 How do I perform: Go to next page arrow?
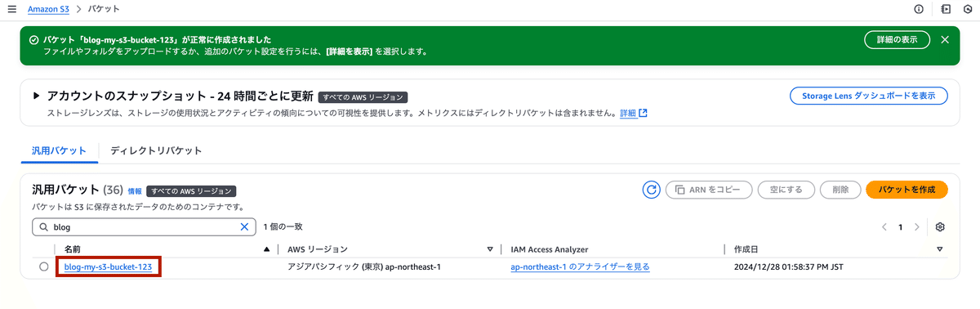coord(917,226)
